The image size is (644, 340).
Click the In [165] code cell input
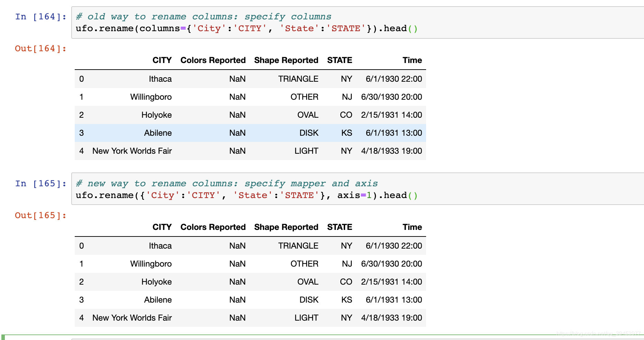pyautogui.click(x=358, y=189)
